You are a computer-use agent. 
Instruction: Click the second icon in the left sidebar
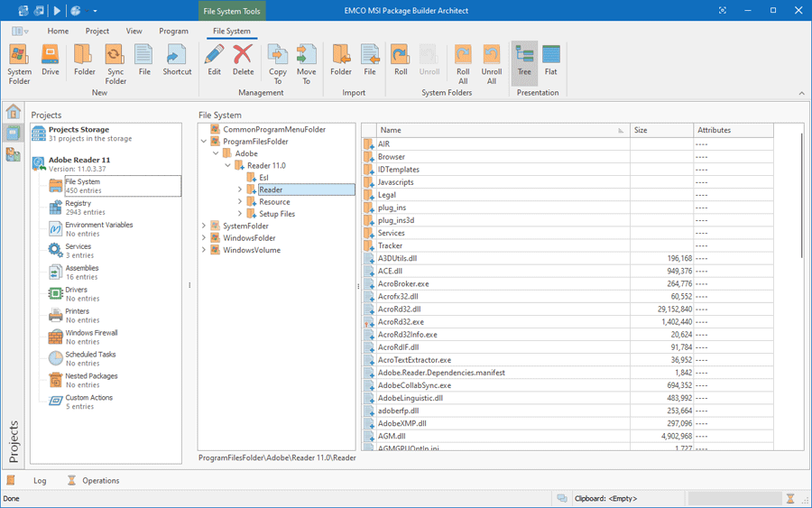[13, 133]
